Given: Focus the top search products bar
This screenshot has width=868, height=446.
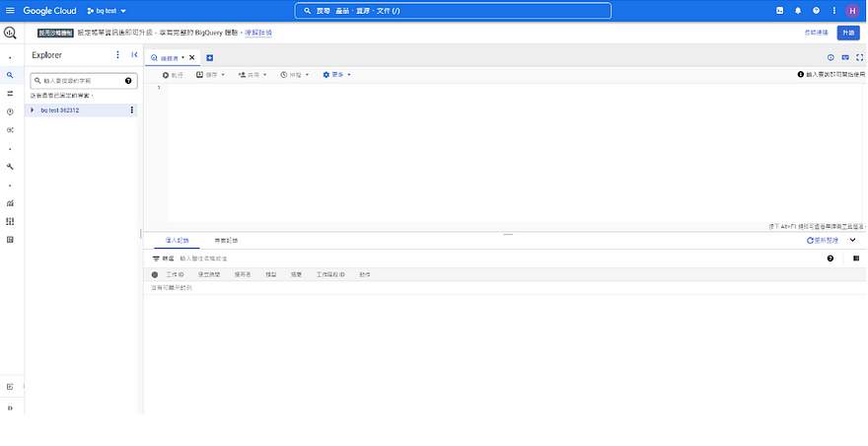Looking at the screenshot, I should click(453, 11).
